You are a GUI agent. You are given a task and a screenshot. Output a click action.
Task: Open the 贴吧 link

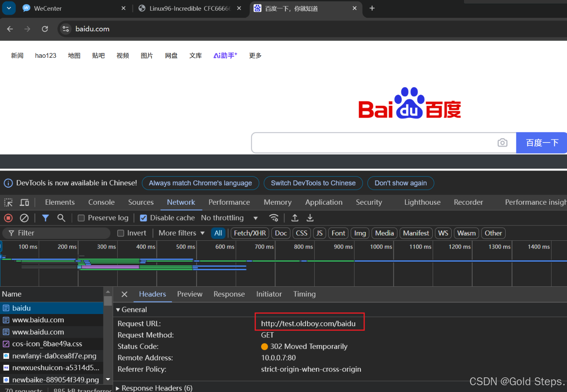tap(98, 55)
